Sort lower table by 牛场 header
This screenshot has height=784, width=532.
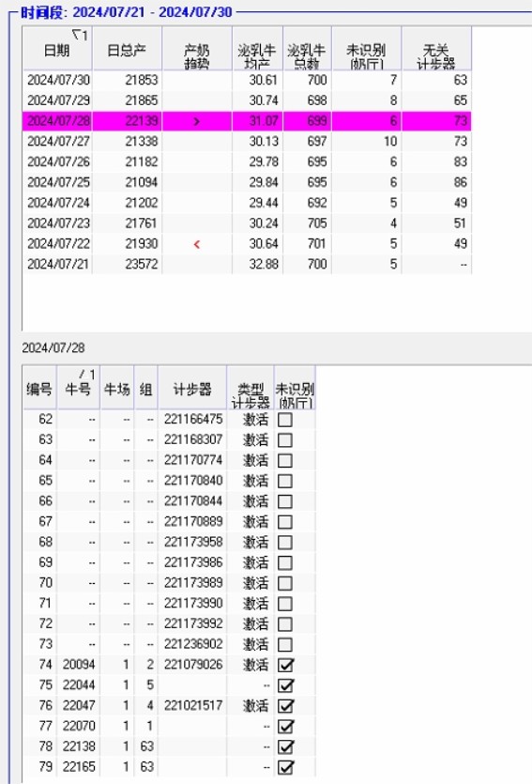click(117, 388)
